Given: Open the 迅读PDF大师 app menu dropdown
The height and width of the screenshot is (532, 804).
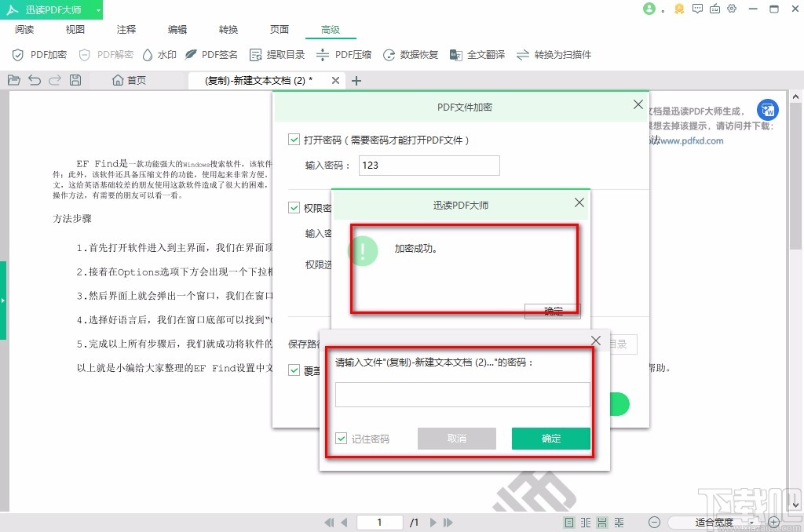Looking at the screenshot, I should [98, 9].
